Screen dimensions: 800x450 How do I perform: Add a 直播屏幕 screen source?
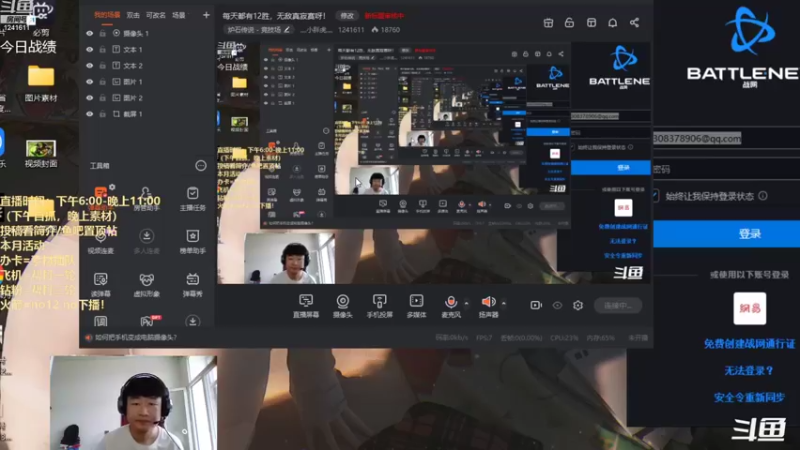coord(306,306)
